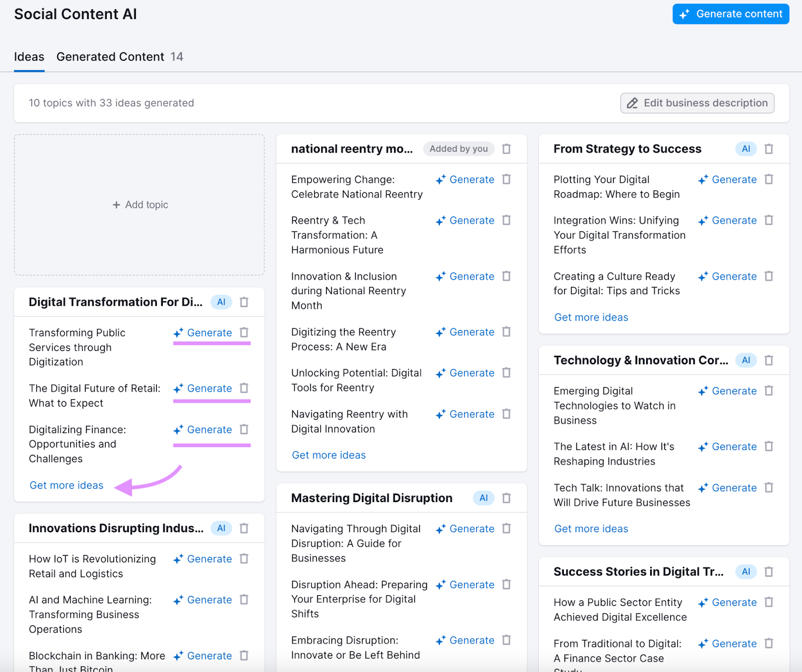Viewport: 802px width, 672px height.
Task: Delete 'Digitizing the Reentry Process' idea
Action: pyautogui.click(x=506, y=332)
